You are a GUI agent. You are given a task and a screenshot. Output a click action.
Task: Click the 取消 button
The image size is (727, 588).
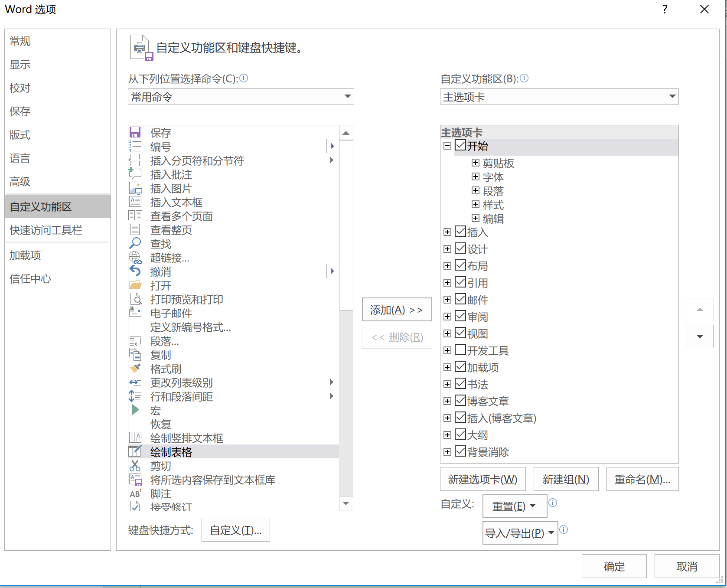(x=687, y=566)
